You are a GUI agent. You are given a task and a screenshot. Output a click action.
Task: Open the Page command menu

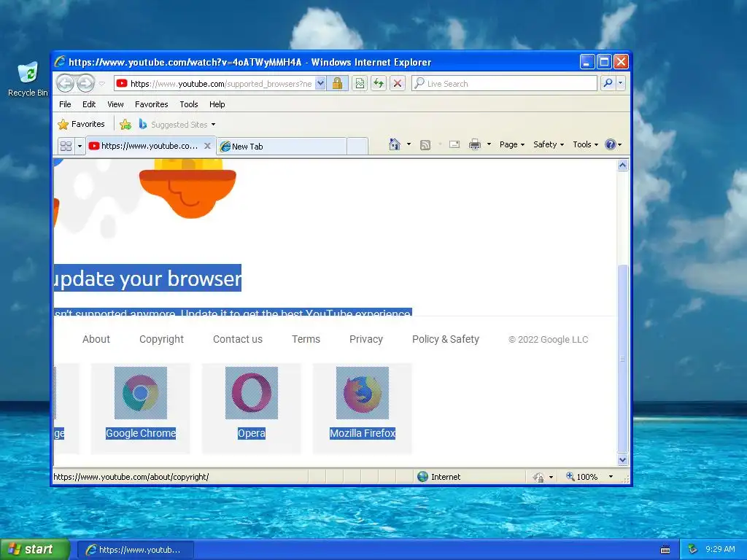pyautogui.click(x=511, y=144)
